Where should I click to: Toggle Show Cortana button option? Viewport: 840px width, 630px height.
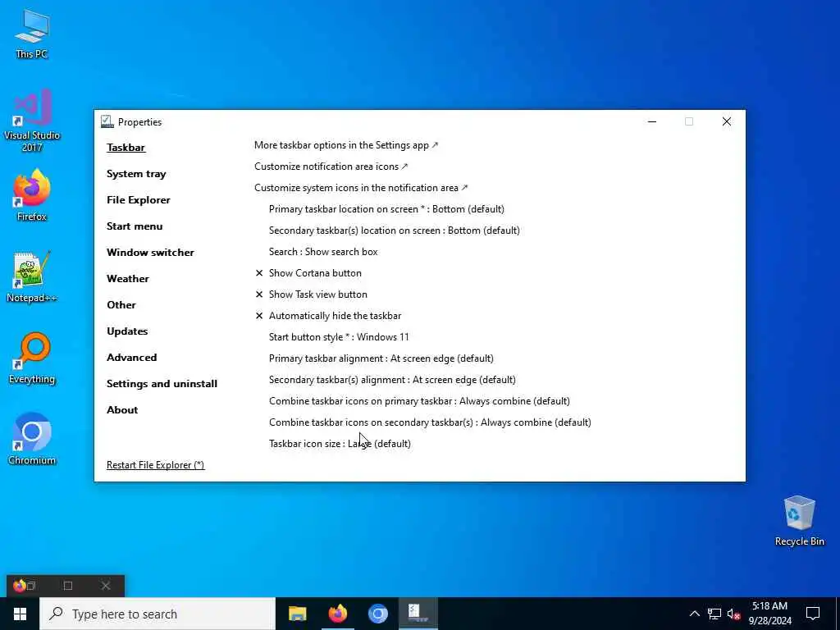pyautogui.click(x=308, y=273)
